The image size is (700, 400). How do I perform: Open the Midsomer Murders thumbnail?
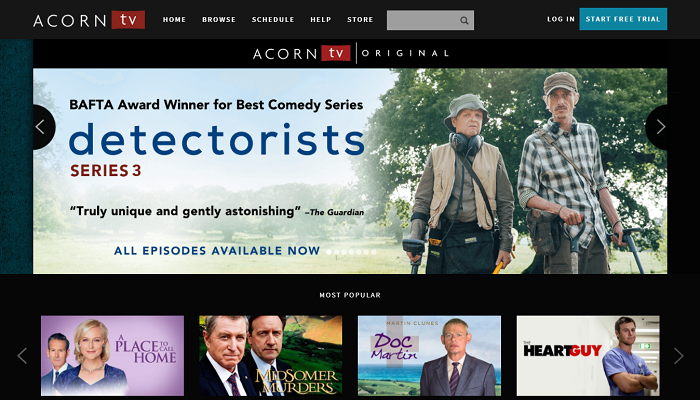pyautogui.click(x=271, y=355)
